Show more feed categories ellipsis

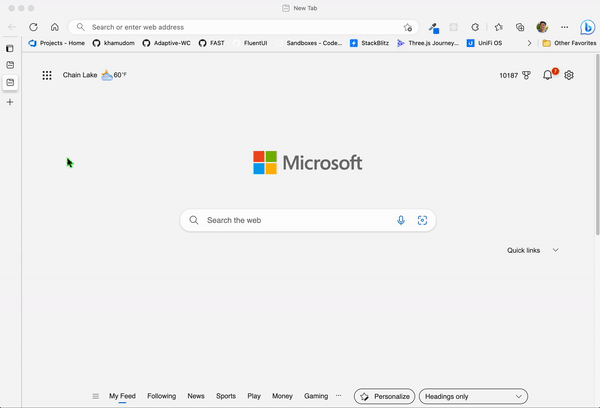[338, 396]
